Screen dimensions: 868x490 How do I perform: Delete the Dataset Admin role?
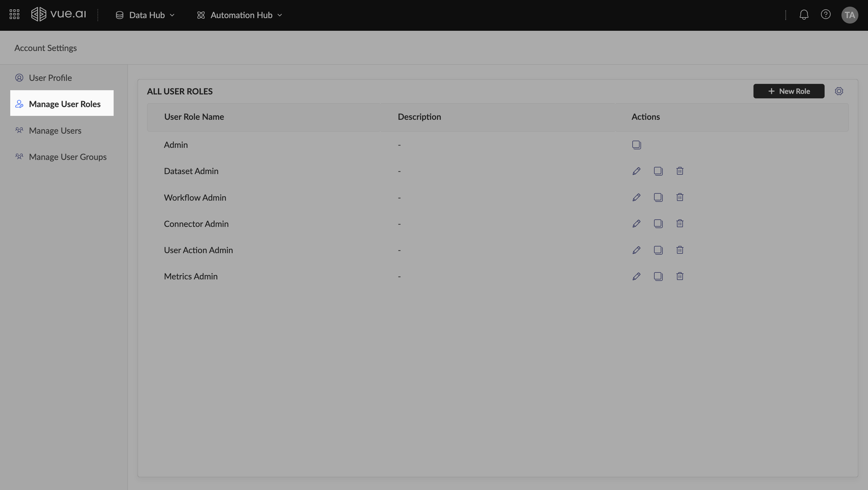tap(680, 171)
